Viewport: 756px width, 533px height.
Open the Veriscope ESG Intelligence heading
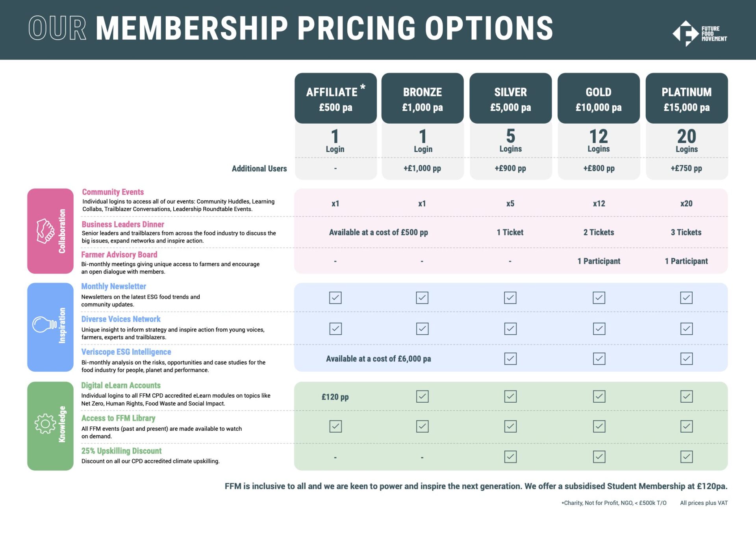126,352
